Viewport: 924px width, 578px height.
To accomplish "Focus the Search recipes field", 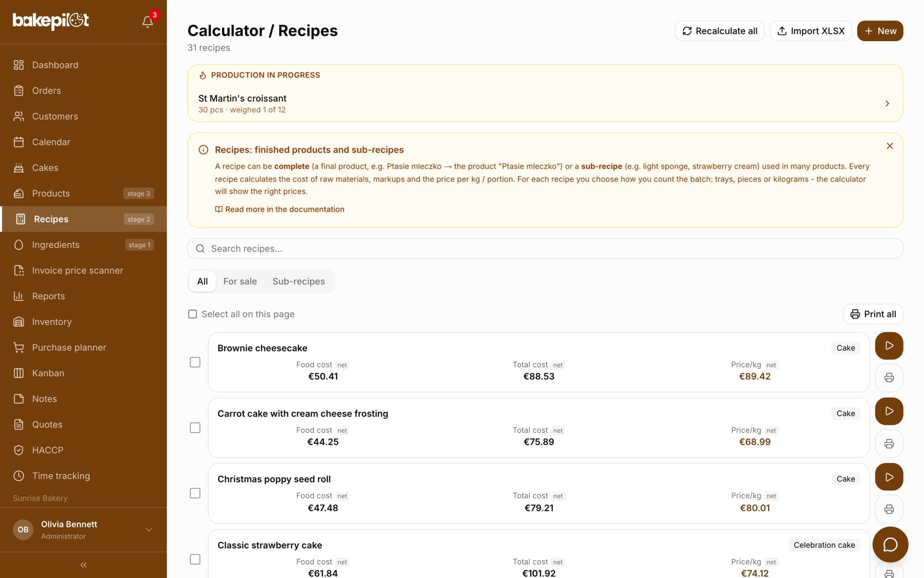I will tap(545, 249).
